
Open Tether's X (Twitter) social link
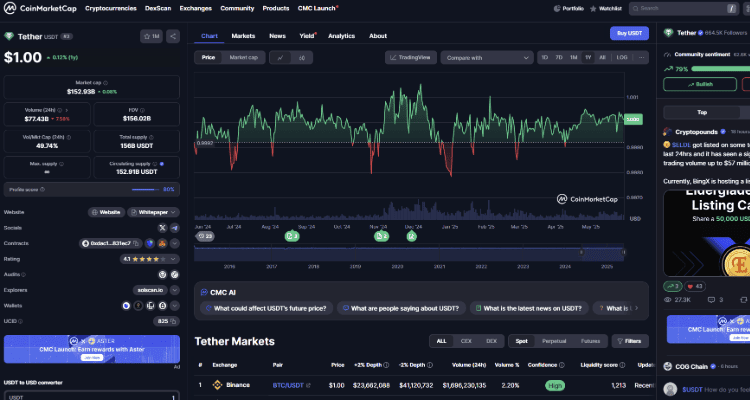[x=163, y=228]
